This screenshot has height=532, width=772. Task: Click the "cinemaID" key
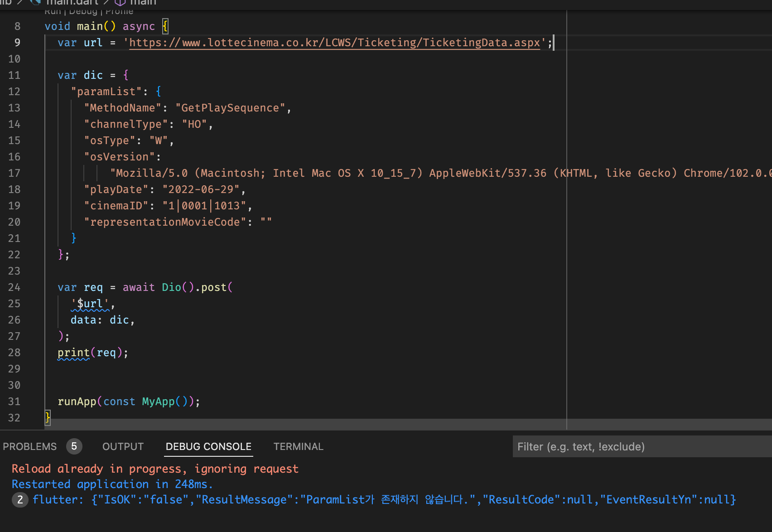pos(116,206)
